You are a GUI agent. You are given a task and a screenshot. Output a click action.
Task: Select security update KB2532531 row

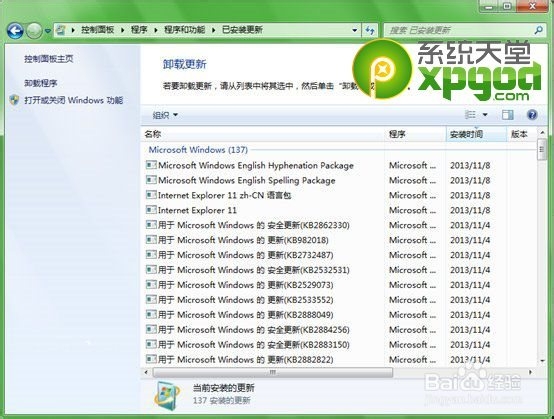[x=338, y=270]
